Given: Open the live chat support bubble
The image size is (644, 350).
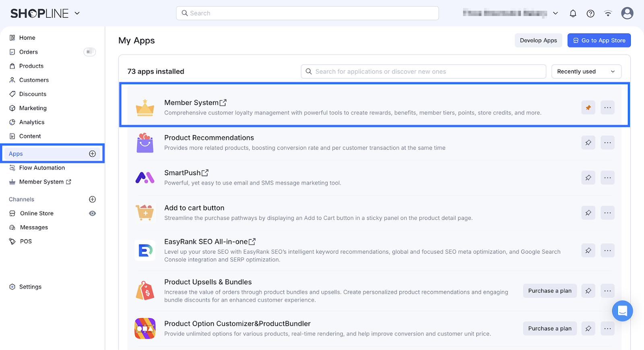Looking at the screenshot, I should tap(622, 311).
